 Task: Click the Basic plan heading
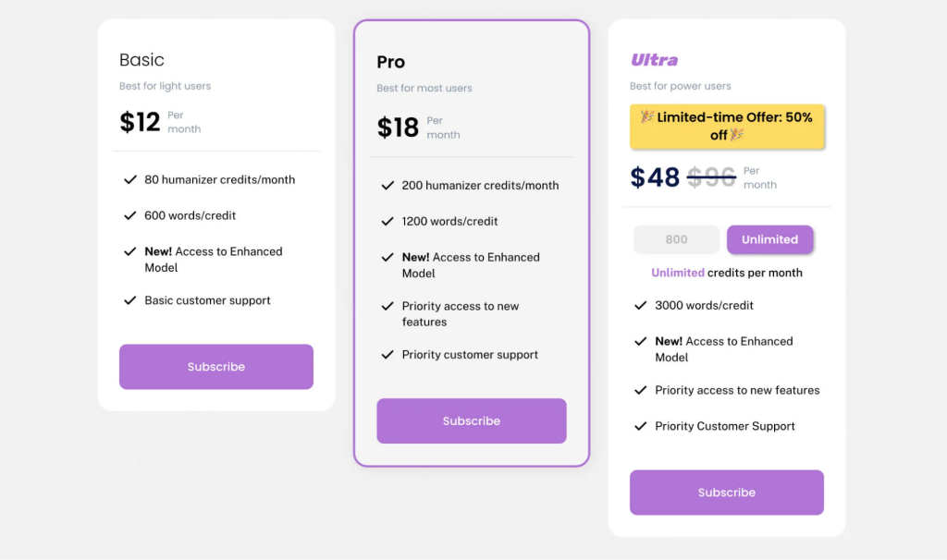141,60
